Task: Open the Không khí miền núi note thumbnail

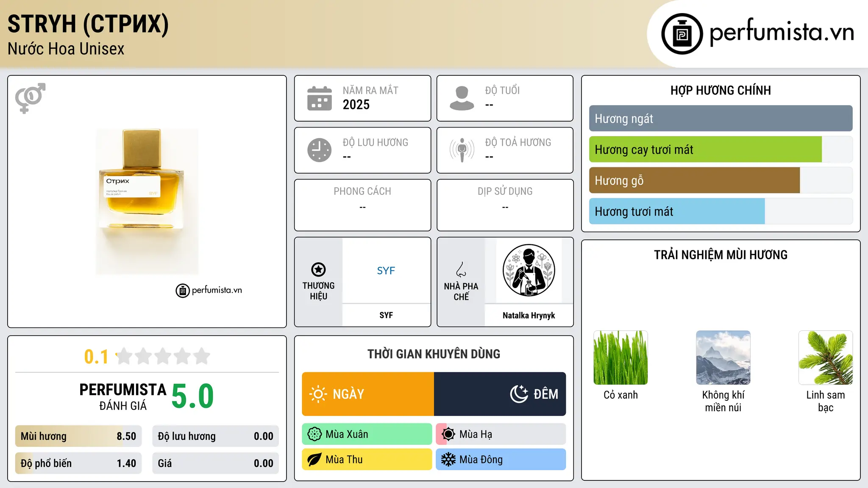Action: click(723, 358)
